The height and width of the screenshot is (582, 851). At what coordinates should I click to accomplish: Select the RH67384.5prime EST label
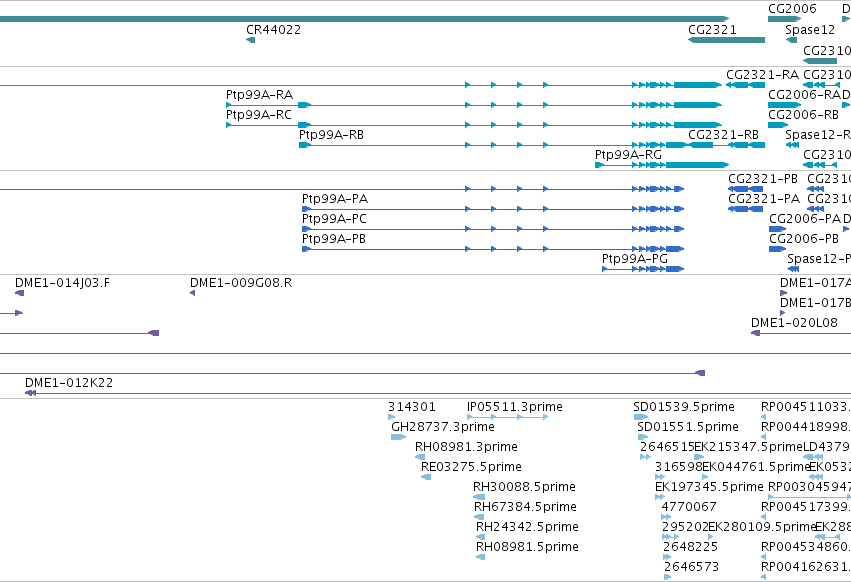525,508
